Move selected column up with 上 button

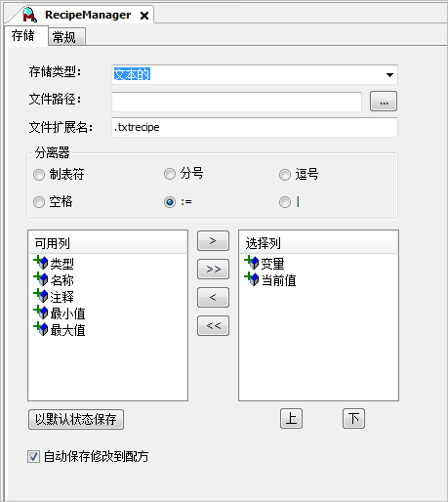pos(291,419)
